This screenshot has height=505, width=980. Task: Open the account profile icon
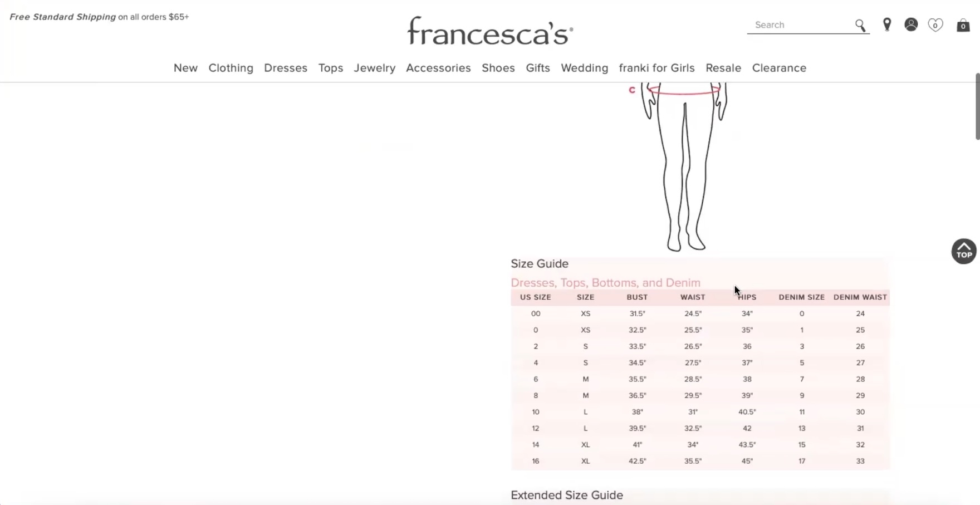[911, 24]
